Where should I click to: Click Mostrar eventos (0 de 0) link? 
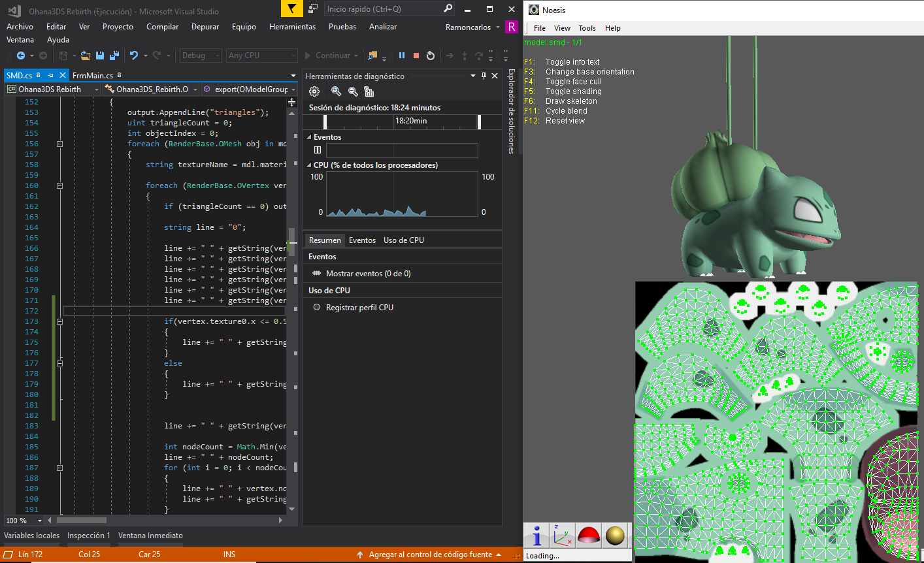pos(369,274)
